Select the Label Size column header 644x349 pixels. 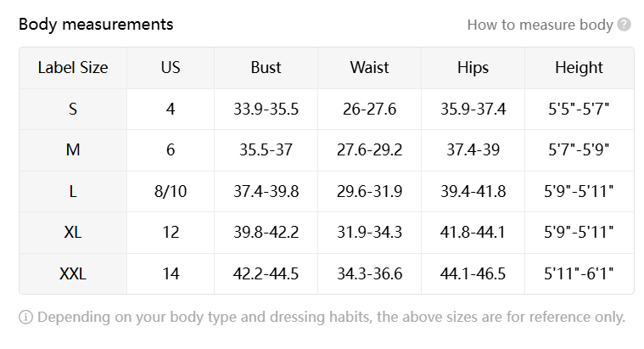pos(73,68)
